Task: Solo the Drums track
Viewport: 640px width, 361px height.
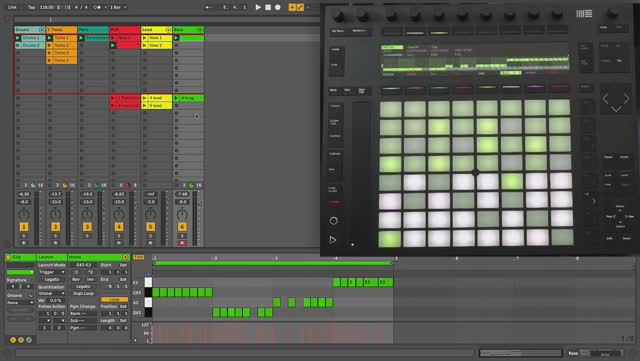Action: point(24,236)
